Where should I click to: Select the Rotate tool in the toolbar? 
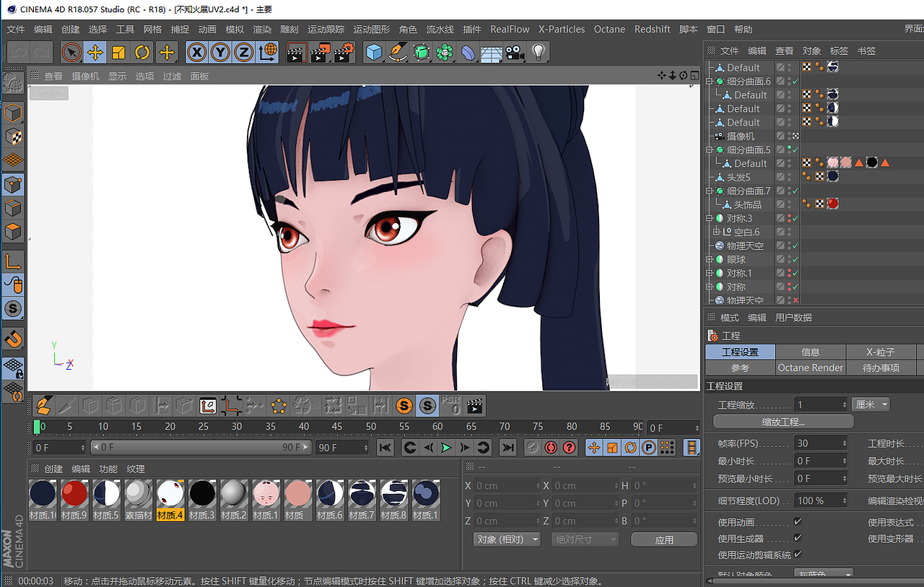141,52
